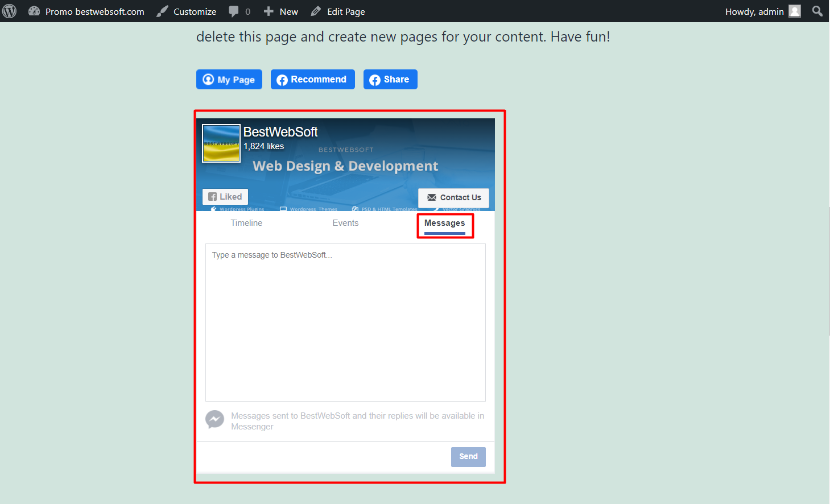Click the Send message button

468,457
